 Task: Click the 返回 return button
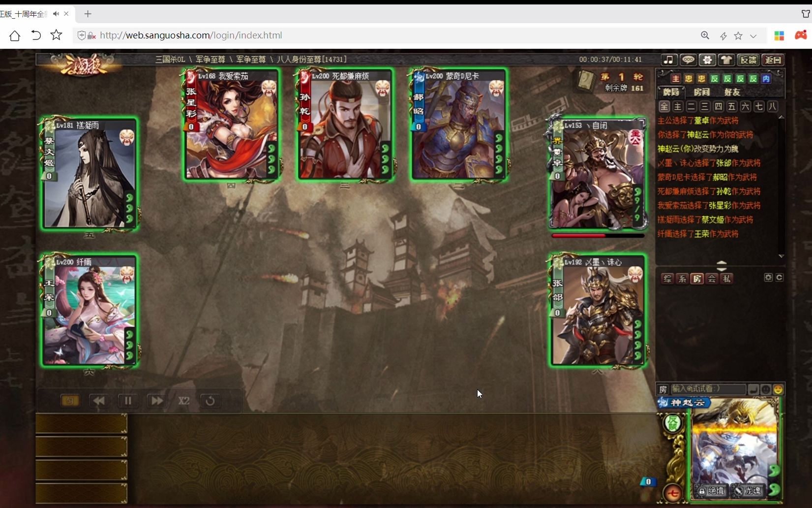(773, 60)
